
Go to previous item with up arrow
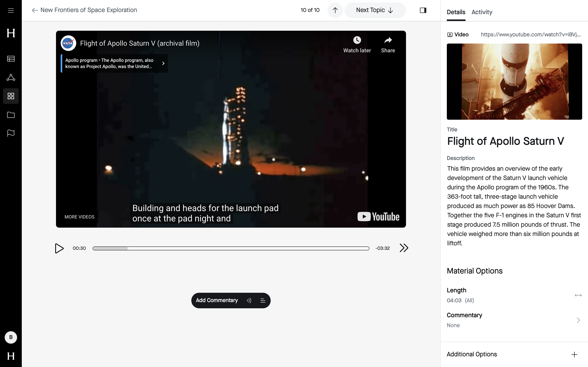(335, 10)
